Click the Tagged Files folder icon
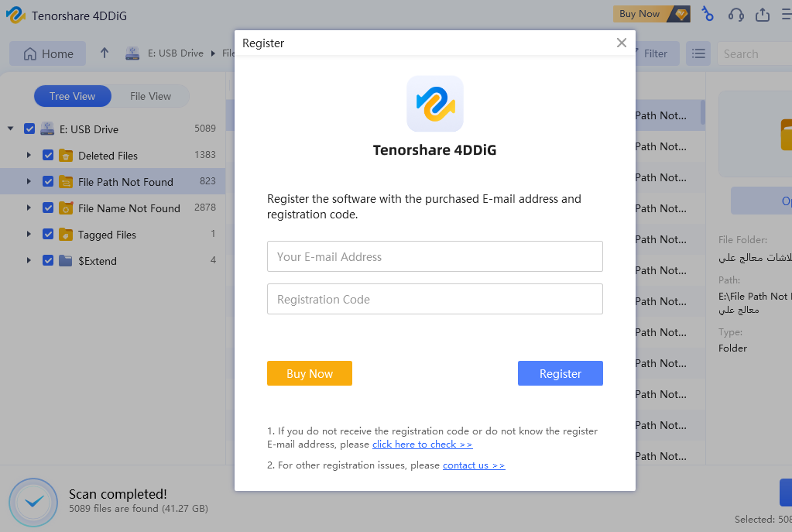The image size is (792, 532). pos(66,235)
